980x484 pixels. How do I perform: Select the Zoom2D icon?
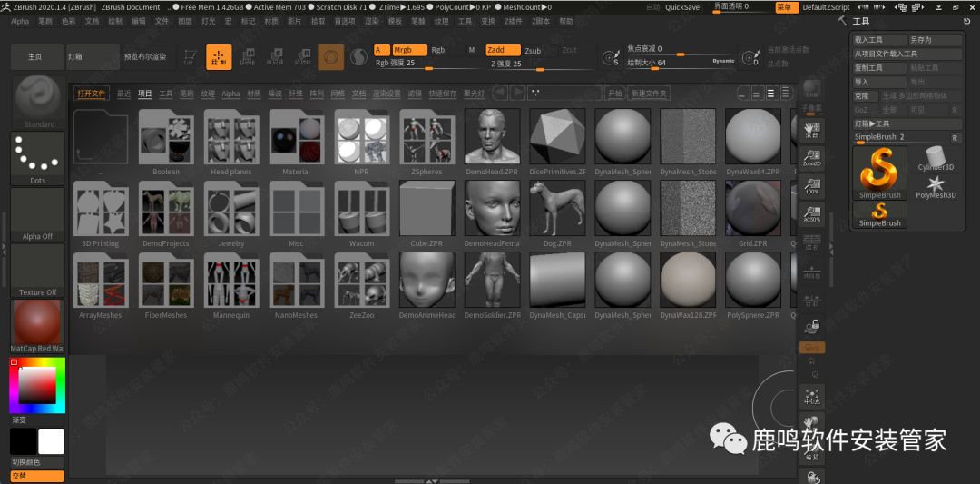point(812,159)
